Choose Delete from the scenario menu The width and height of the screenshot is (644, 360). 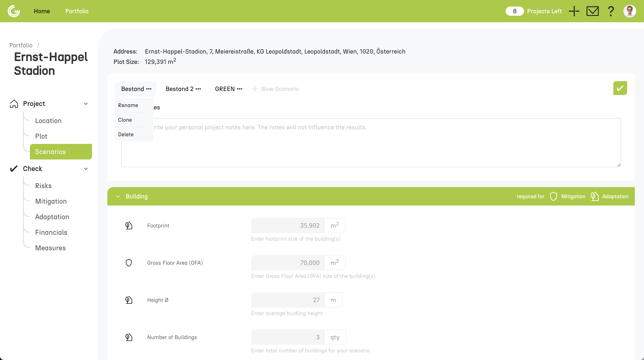tap(134, 135)
